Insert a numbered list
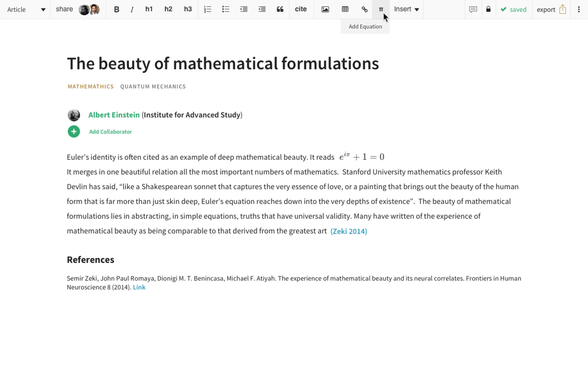The height and width of the screenshot is (368, 588). pos(207,9)
